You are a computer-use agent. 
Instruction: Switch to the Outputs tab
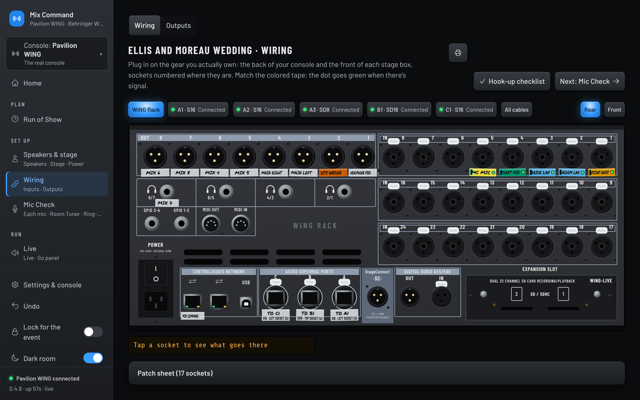pos(178,25)
